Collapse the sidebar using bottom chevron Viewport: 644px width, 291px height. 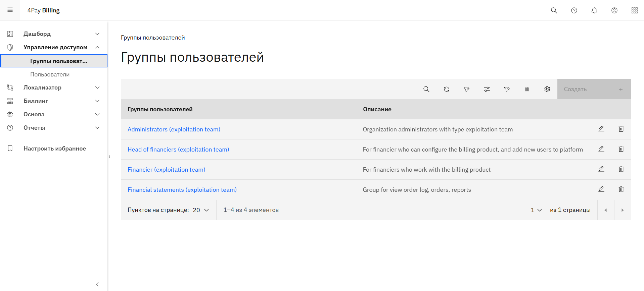[97, 284]
